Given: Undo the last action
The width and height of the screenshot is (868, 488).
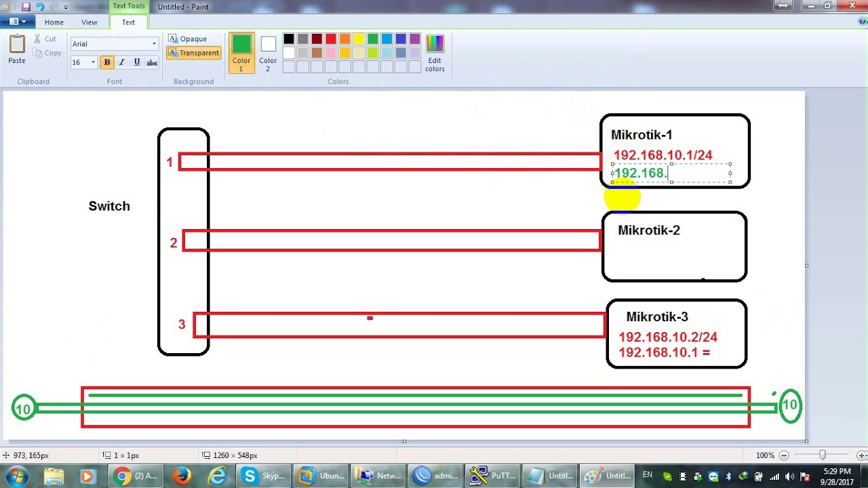Looking at the screenshot, I should click(40, 7).
